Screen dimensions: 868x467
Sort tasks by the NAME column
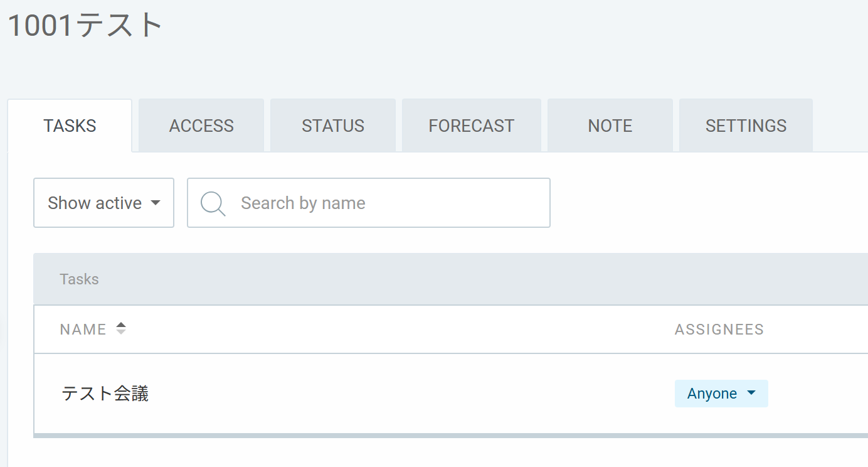click(83, 330)
